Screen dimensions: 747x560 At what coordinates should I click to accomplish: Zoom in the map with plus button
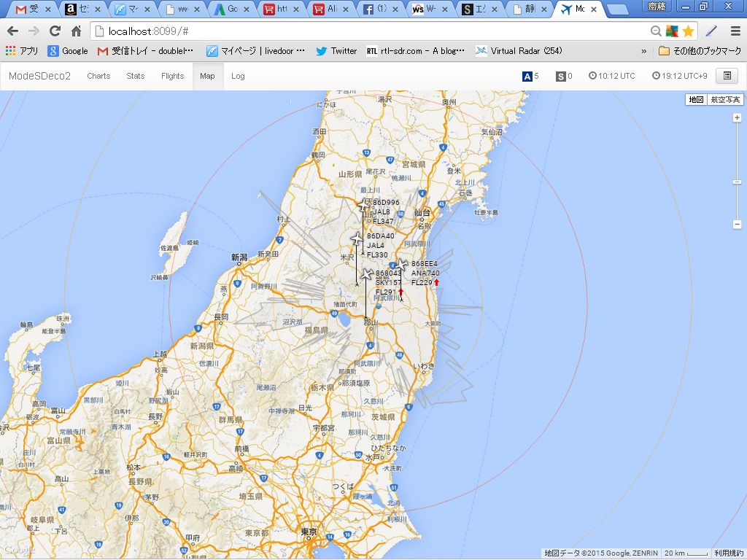point(737,117)
